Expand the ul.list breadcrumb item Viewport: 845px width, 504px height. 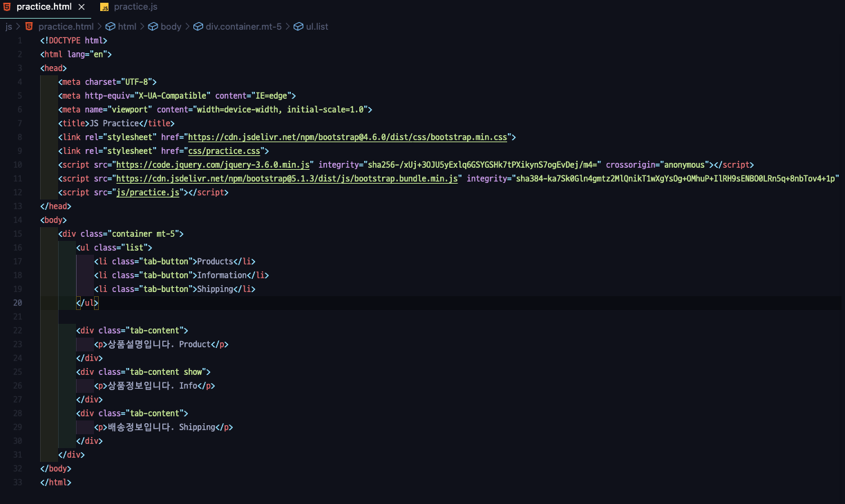[x=317, y=26]
